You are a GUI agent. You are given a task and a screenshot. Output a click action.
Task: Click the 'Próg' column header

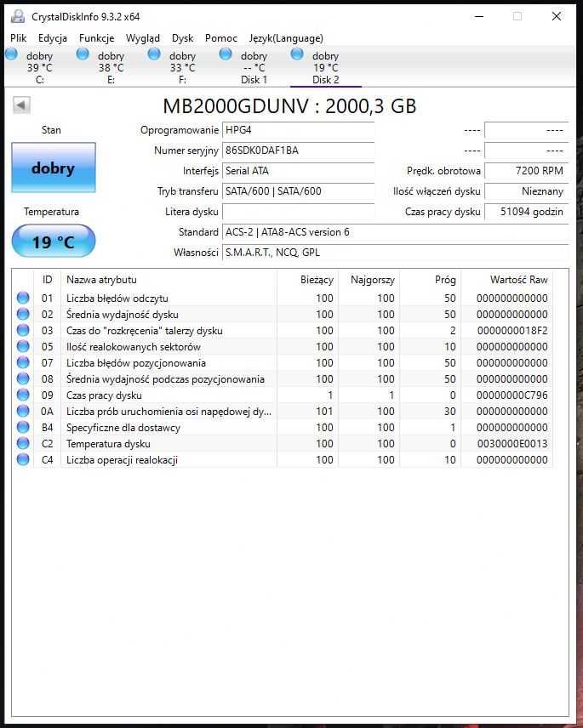tap(430, 280)
